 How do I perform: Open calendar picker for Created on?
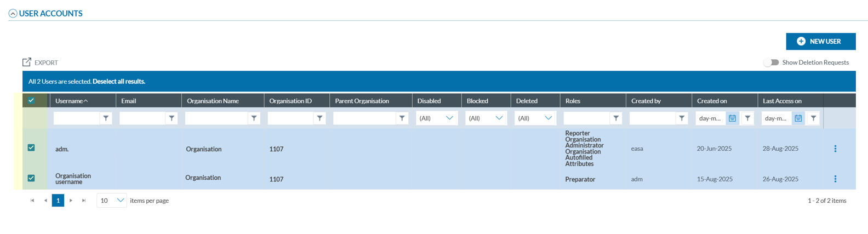(732, 118)
